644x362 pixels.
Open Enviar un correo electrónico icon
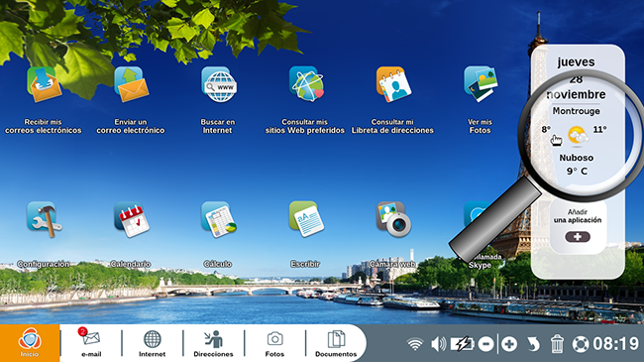(x=131, y=84)
